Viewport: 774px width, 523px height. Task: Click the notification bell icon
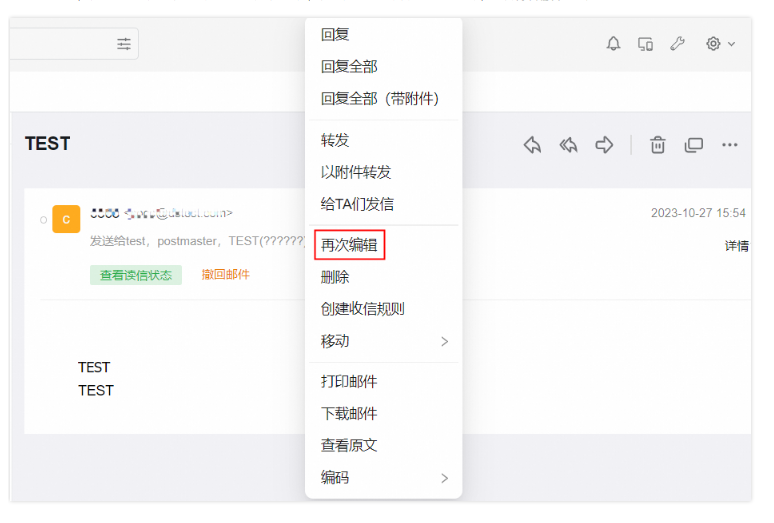613,44
